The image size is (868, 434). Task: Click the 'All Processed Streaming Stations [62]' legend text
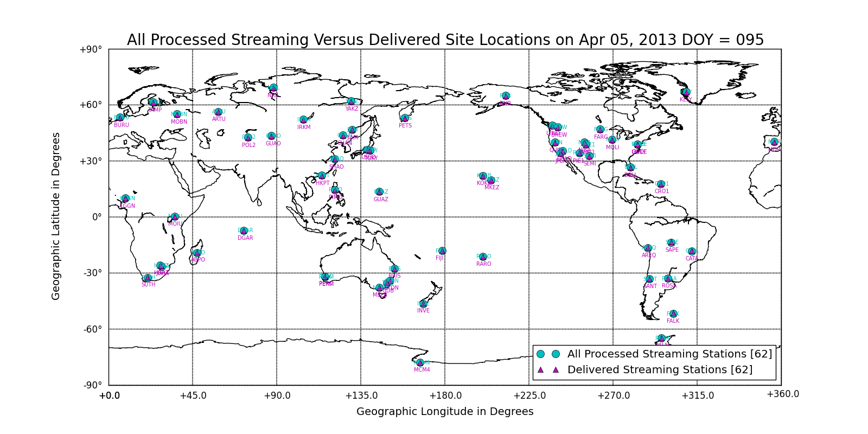click(x=669, y=354)
